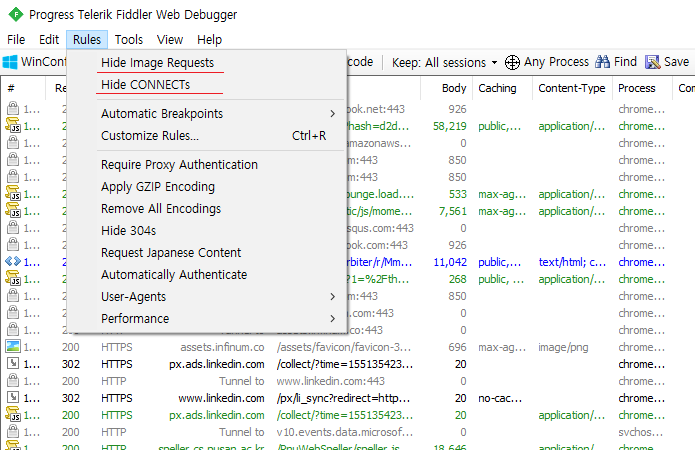Select the /px/li_sync?redirect=http... URL cell
695x450 pixels.
343,398
